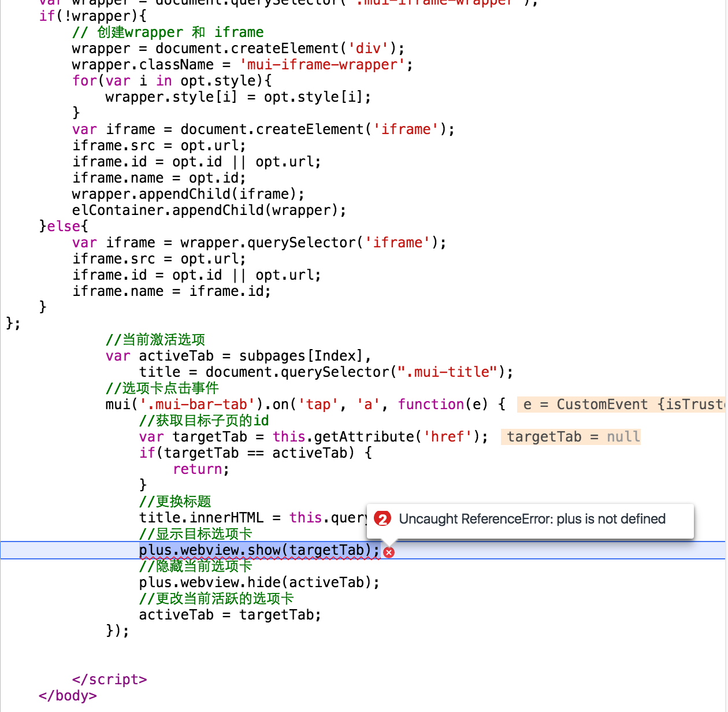Click the line wrapper.appendChild(iframe);
Viewport: 728px width, 712px height.
coord(188,194)
